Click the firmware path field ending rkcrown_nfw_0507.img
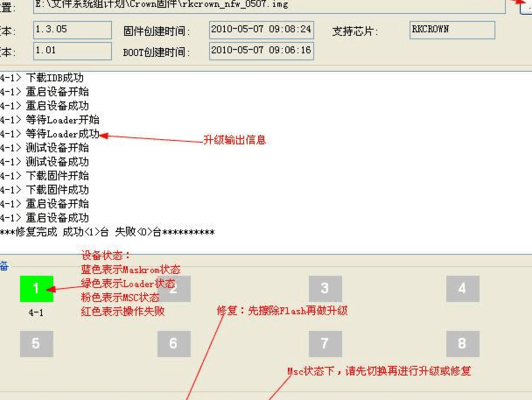532x400 pixels. point(269,5)
